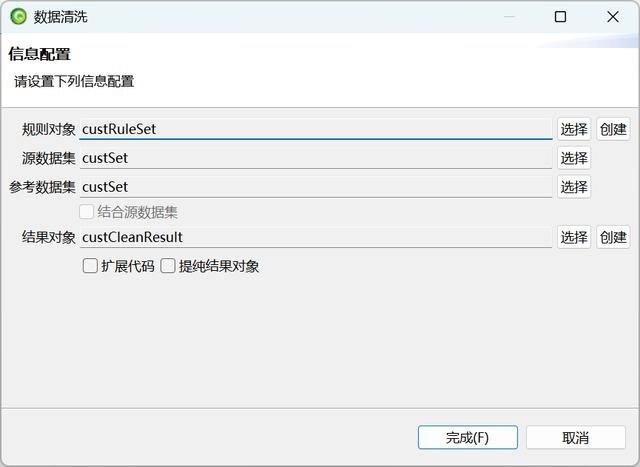Toggle the 提纯结果对象 checkbox
This screenshot has height=467, width=640.
pyautogui.click(x=168, y=266)
